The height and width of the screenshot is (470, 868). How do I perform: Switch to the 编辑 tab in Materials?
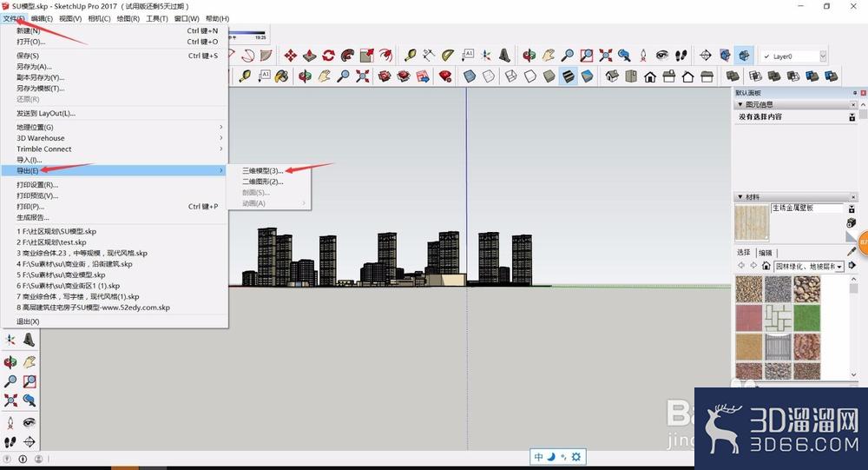click(766, 253)
